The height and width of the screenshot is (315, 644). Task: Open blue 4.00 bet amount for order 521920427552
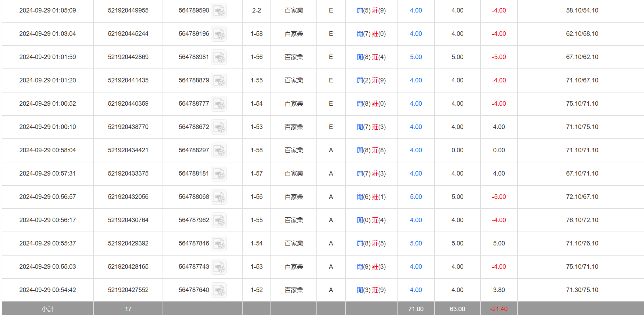pos(416,290)
